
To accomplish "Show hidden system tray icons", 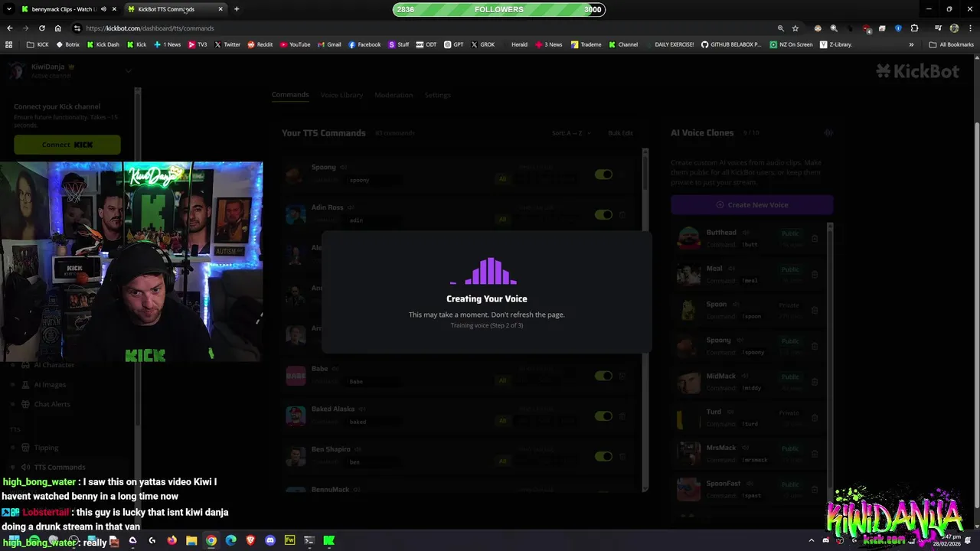I will 812,540.
